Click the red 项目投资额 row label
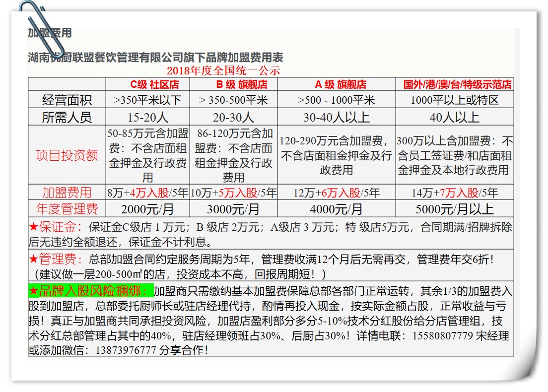The width and height of the screenshot is (548, 392). click(67, 155)
